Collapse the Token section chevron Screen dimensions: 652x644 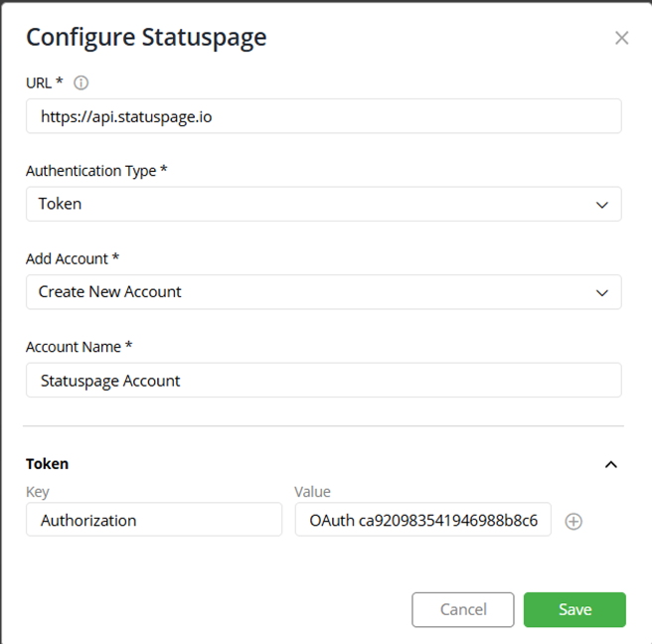click(x=610, y=464)
